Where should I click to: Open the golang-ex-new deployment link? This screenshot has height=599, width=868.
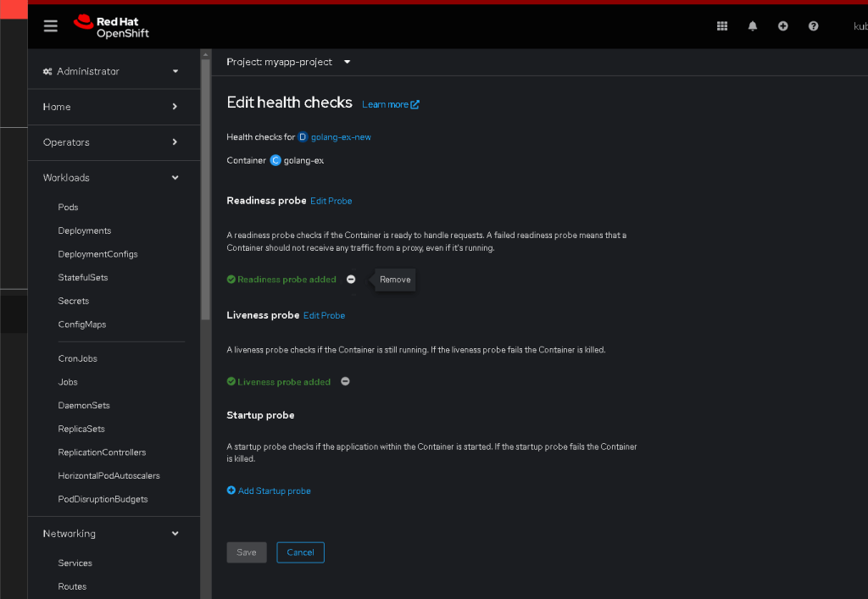pos(341,137)
